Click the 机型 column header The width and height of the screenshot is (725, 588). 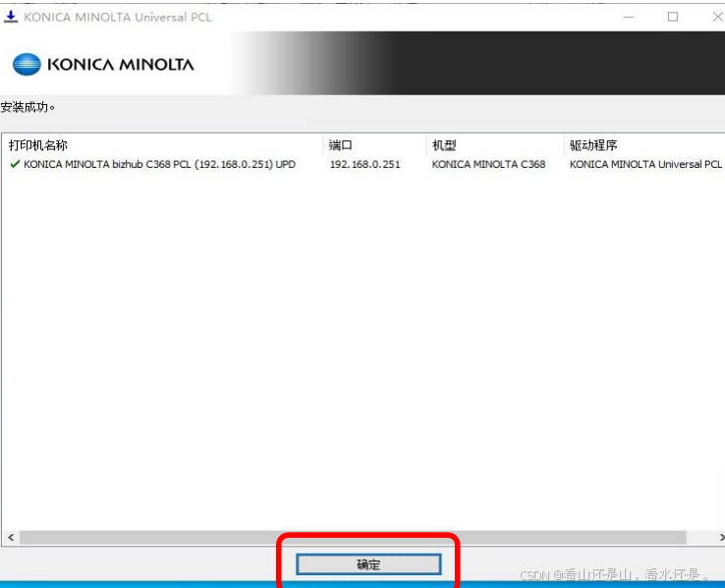444,145
